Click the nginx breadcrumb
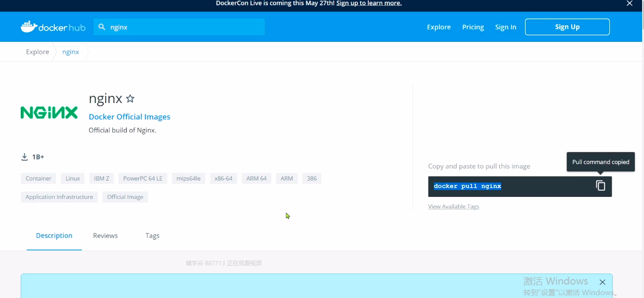This screenshot has width=644, height=298. click(70, 52)
